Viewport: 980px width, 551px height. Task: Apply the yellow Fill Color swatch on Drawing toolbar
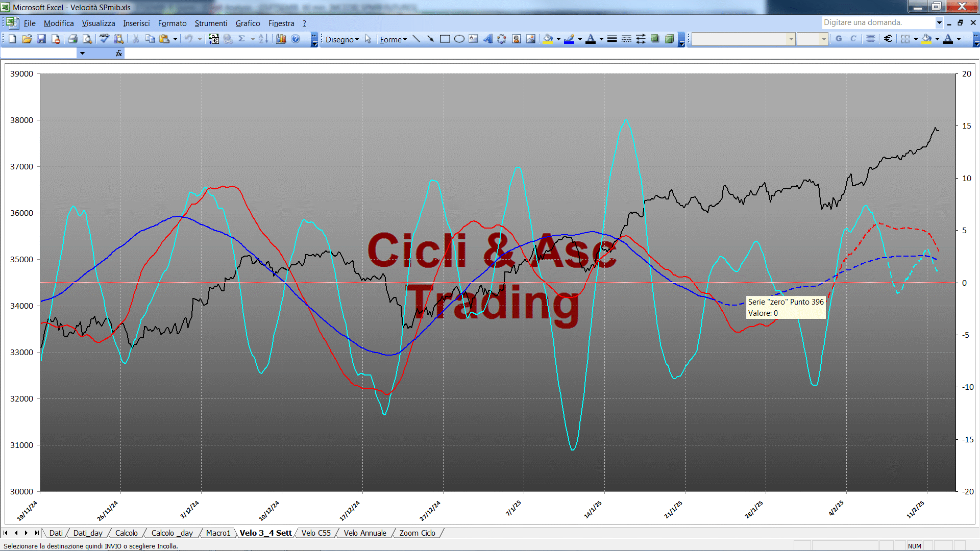[548, 39]
